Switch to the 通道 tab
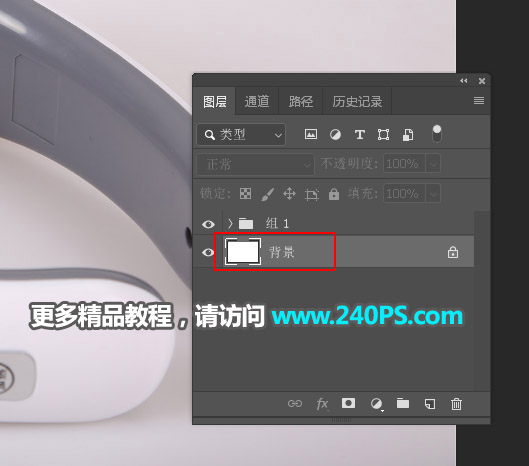 [x=257, y=101]
